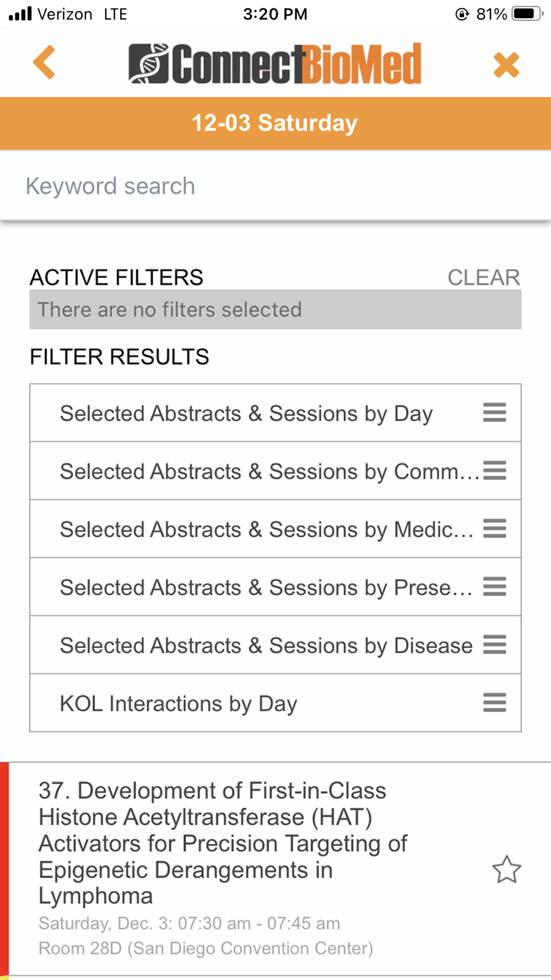
Task: Open hamburger icon for Sessions by Medic…
Action: tap(494, 529)
